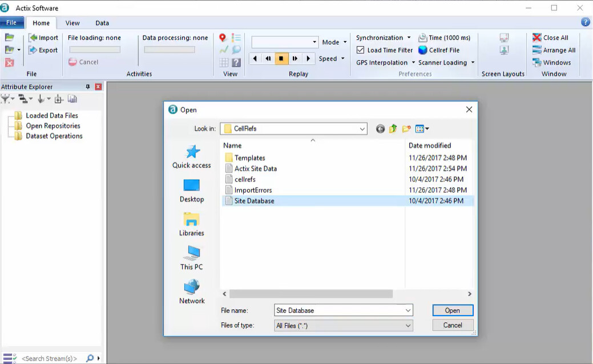This screenshot has width=593, height=364.
Task: Open the map pin icon in View group
Action: (x=223, y=38)
